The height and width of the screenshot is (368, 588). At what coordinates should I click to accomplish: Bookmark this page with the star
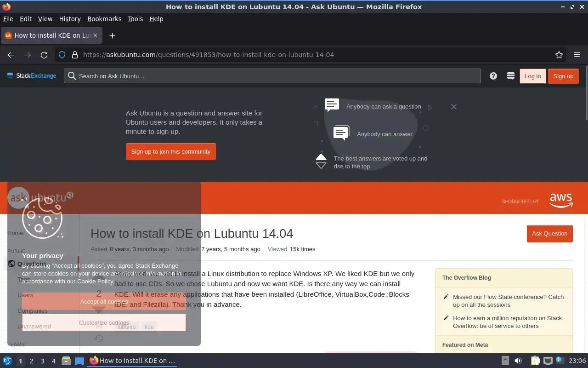tap(559, 55)
